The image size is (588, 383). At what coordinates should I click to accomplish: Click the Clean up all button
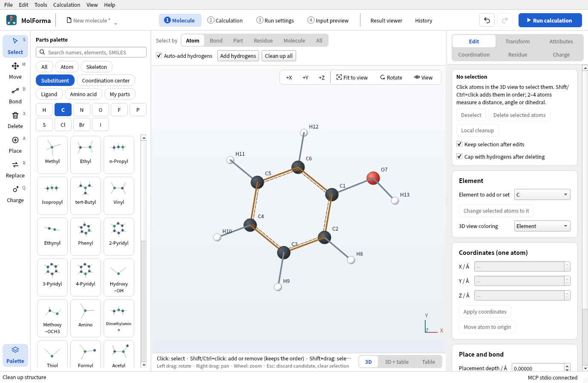click(279, 56)
